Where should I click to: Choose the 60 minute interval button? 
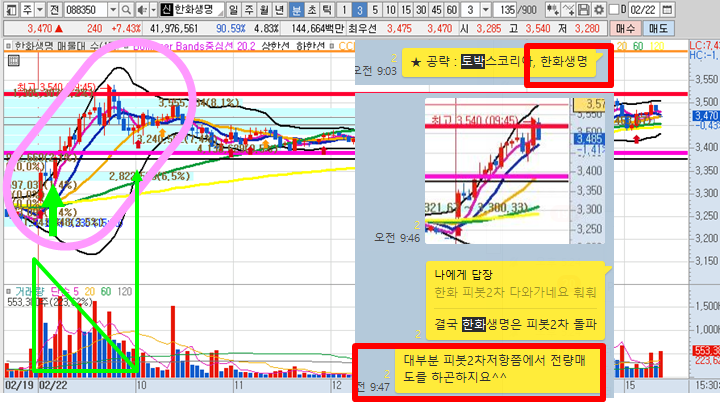(452, 10)
